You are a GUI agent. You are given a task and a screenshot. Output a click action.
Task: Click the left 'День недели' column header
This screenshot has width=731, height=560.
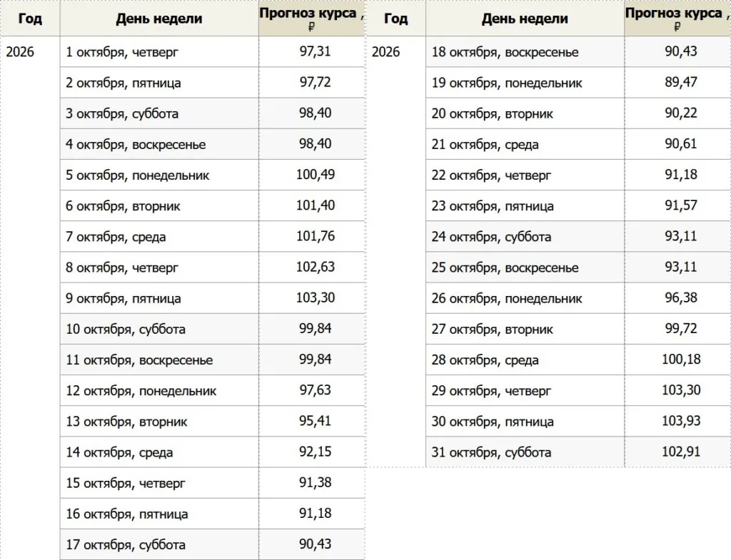tap(159, 18)
